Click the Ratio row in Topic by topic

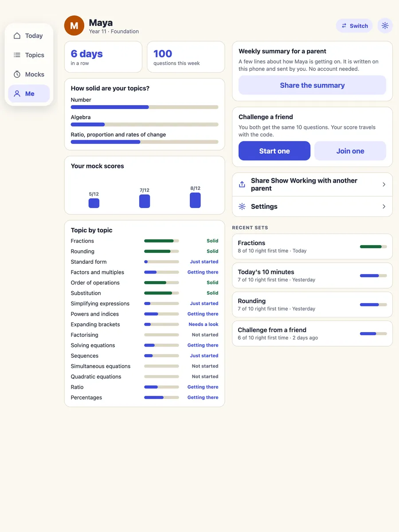coord(145,387)
